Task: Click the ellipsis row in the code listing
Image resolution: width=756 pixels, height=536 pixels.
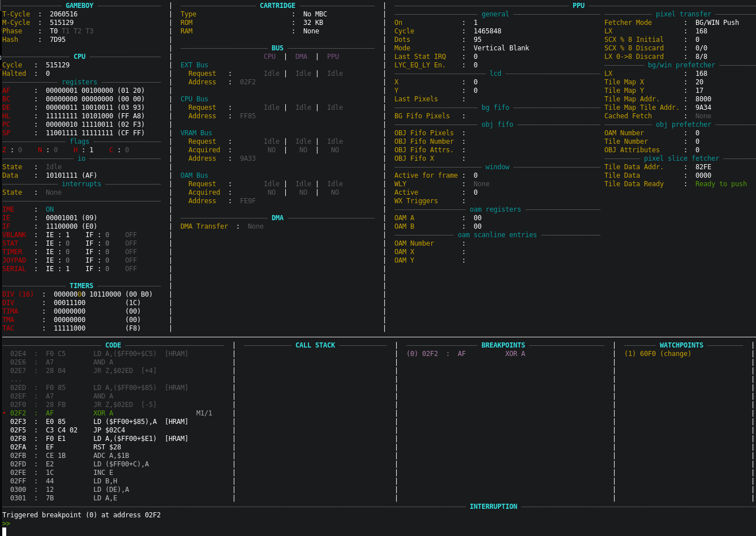Action: click(16, 379)
